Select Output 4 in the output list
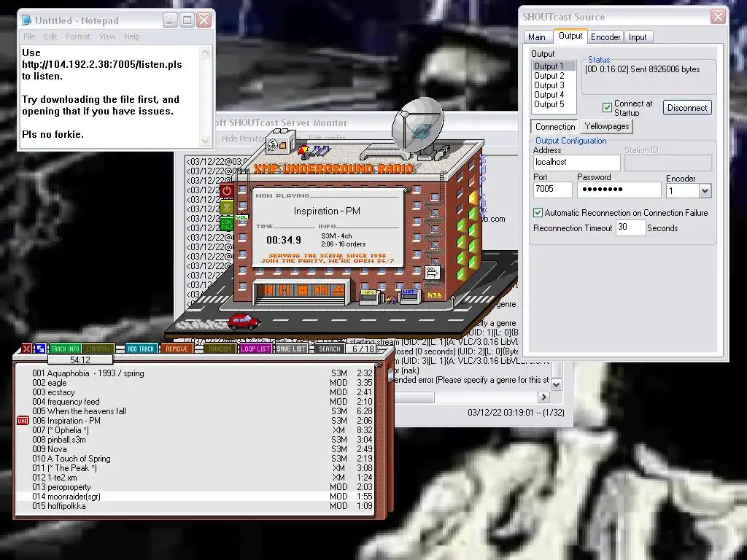 554,95
